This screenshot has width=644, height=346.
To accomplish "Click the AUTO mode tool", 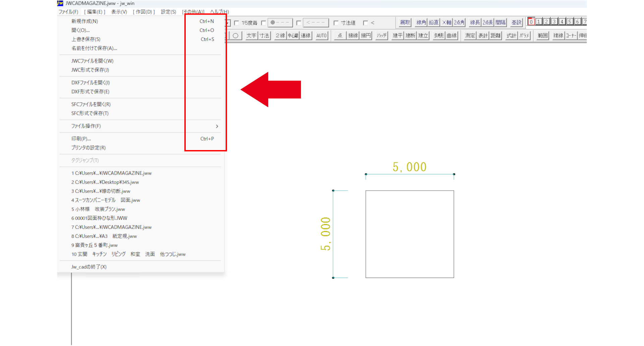I will coord(321,36).
